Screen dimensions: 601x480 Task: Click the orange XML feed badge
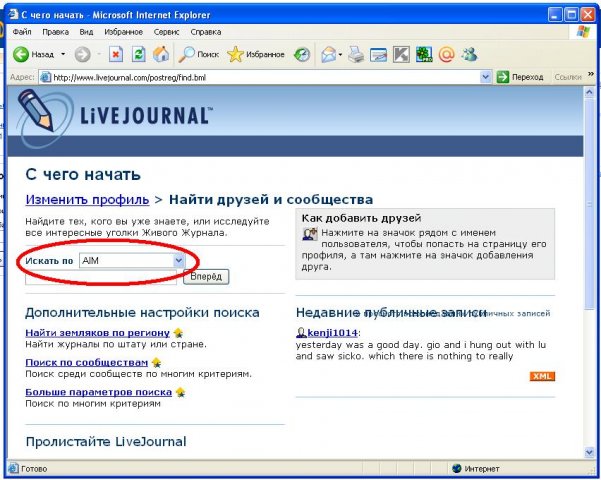[x=542, y=376]
